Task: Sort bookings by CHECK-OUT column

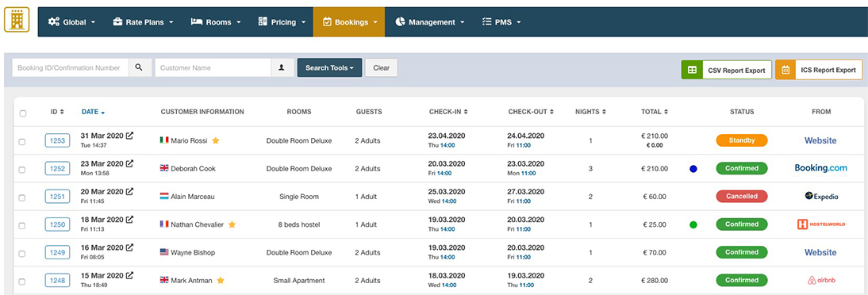Action: point(532,112)
